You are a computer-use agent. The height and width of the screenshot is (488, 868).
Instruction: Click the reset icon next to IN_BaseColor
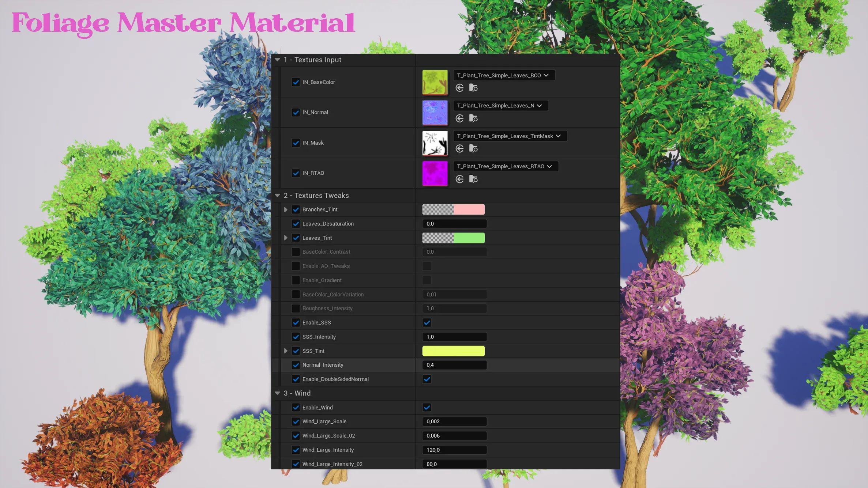coord(459,88)
